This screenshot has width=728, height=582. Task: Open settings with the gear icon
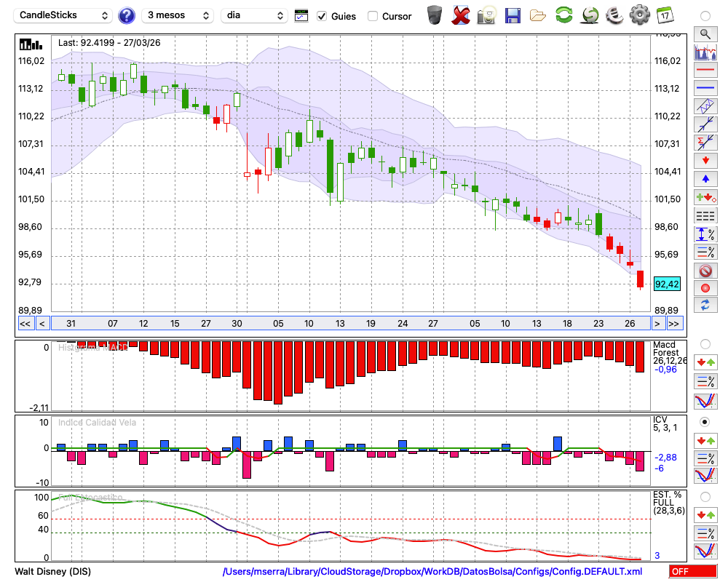tap(639, 15)
